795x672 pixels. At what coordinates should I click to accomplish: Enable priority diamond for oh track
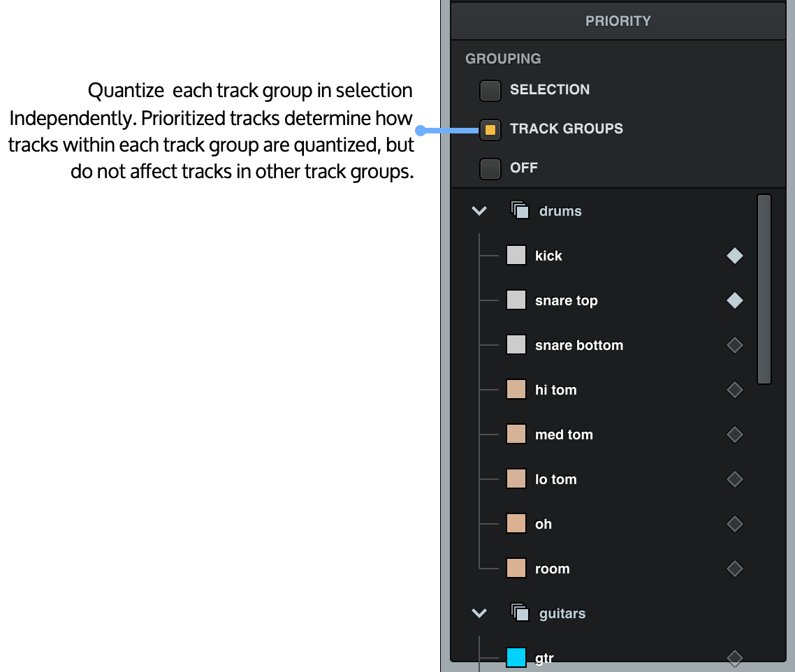coord(735,523)
